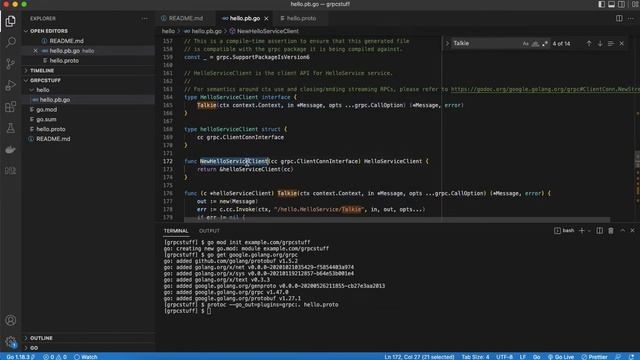Click the hello breadcrumb segment

[x=168, y=31]
